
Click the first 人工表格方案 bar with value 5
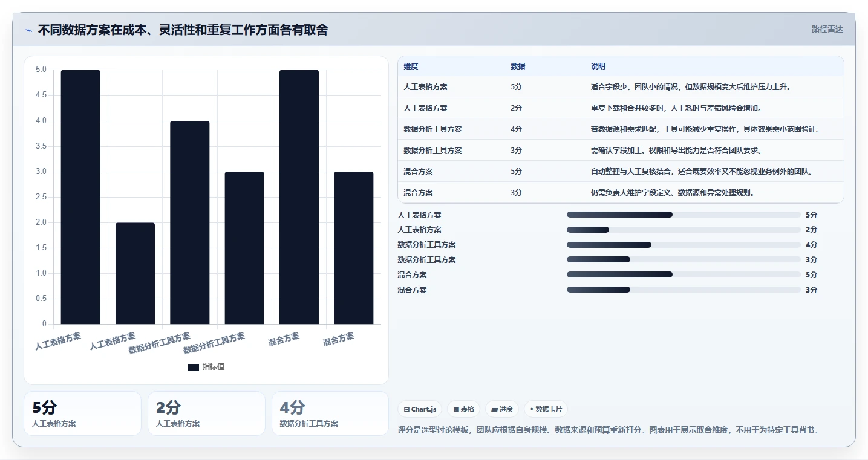click(x=80, y=197)
